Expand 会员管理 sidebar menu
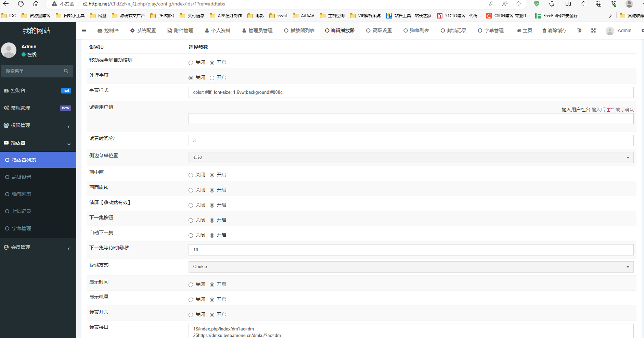644x338 pixels. click(38, 247)
